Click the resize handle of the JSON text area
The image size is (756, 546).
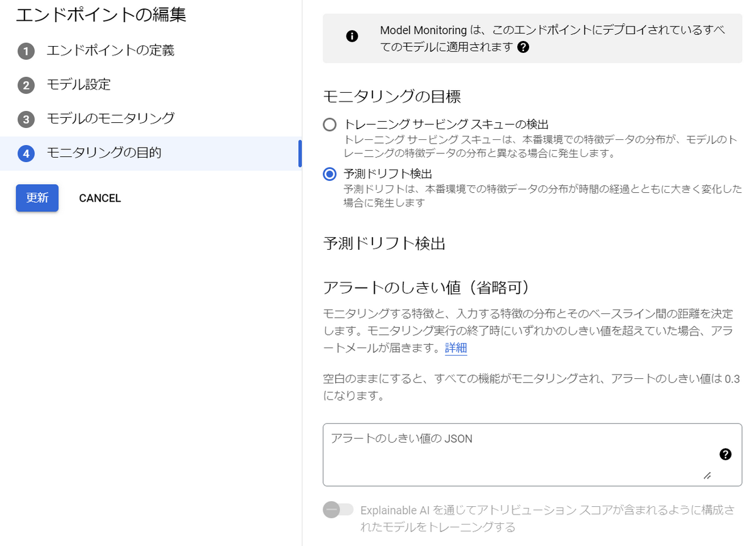[x=707, y=475]
